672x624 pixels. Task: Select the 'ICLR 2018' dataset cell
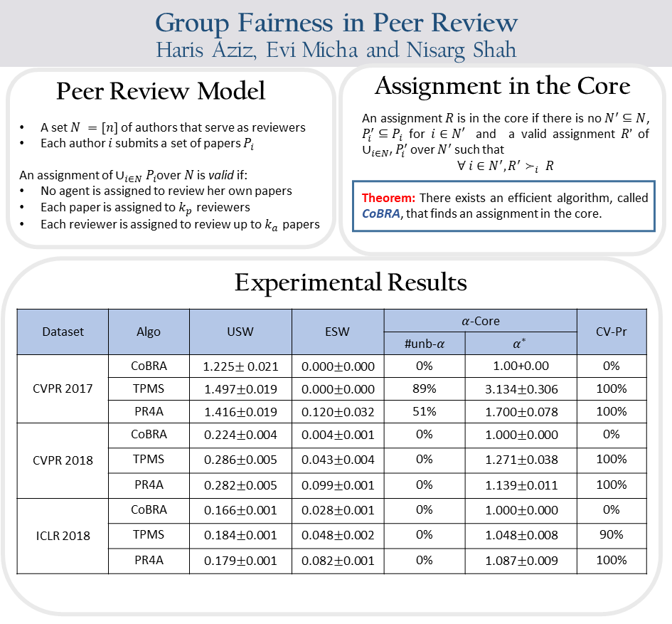[63, 536]
